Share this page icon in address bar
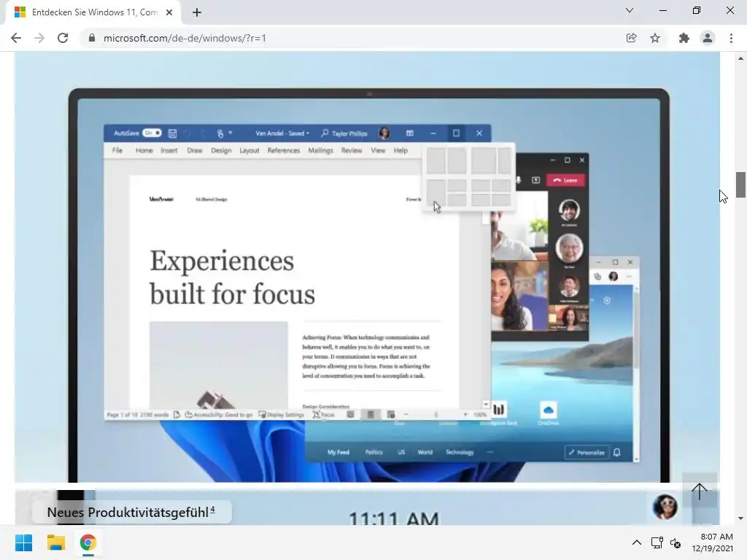 point(631,38)
